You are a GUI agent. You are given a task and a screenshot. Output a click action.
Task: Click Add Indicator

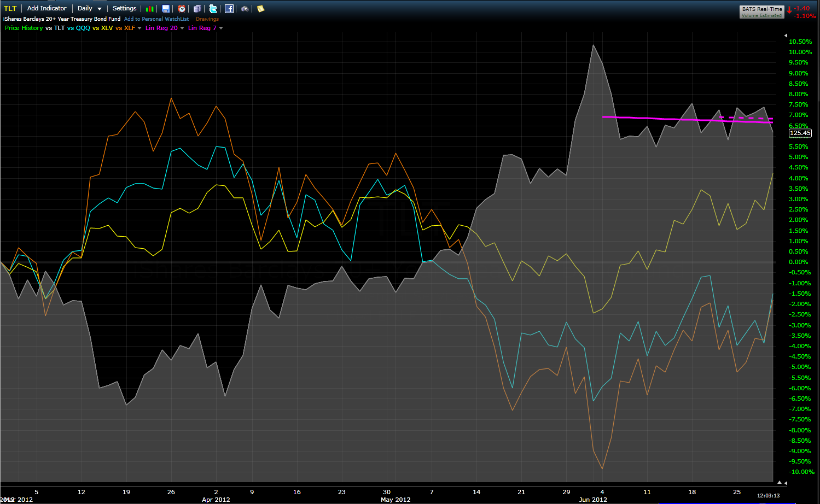pos(46,8)
